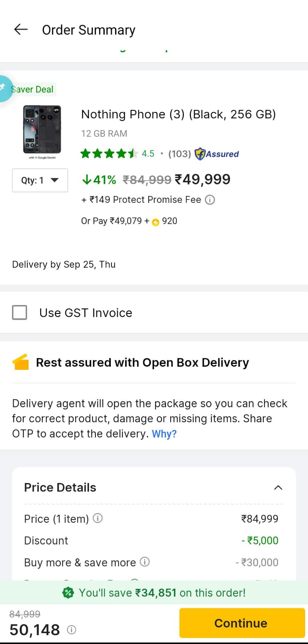Tap Buy more & save more info icon
The width and height of the screenshot is (308, 644).
[145, 561]
